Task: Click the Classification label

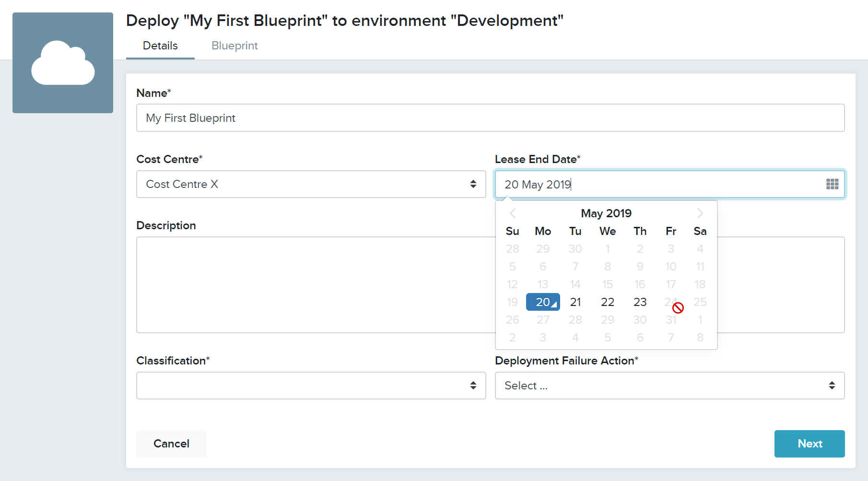Action: pyautogui.click(x=173, y=361)
